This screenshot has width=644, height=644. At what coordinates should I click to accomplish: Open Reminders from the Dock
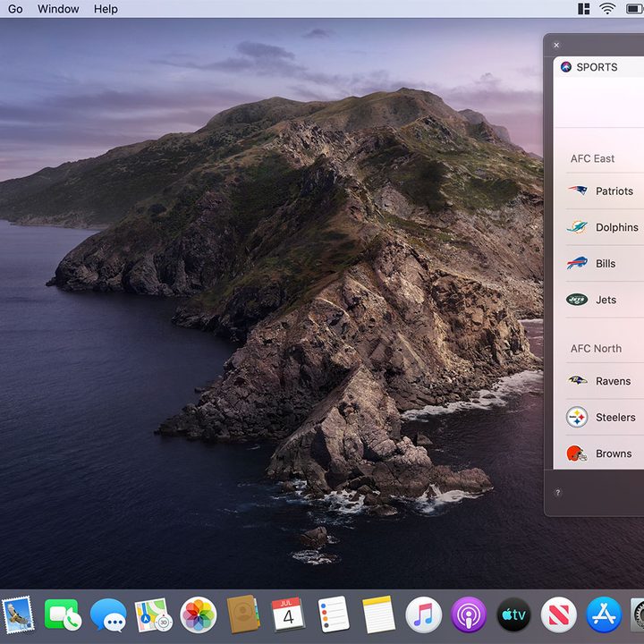(334, 614)
